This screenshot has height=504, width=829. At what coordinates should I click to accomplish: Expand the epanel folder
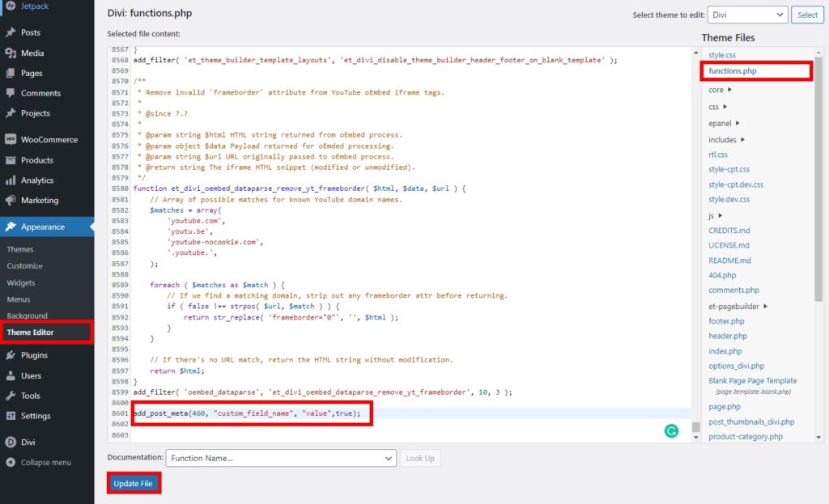[x=724, y=123]
